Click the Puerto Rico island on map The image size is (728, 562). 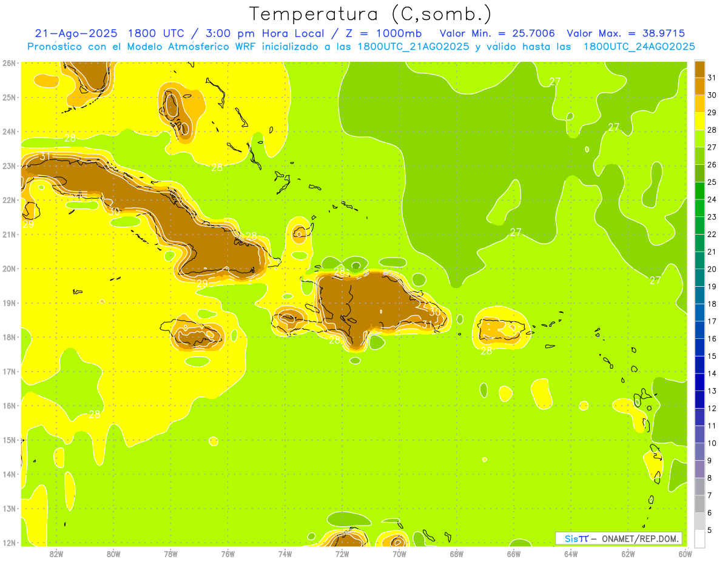501,329
